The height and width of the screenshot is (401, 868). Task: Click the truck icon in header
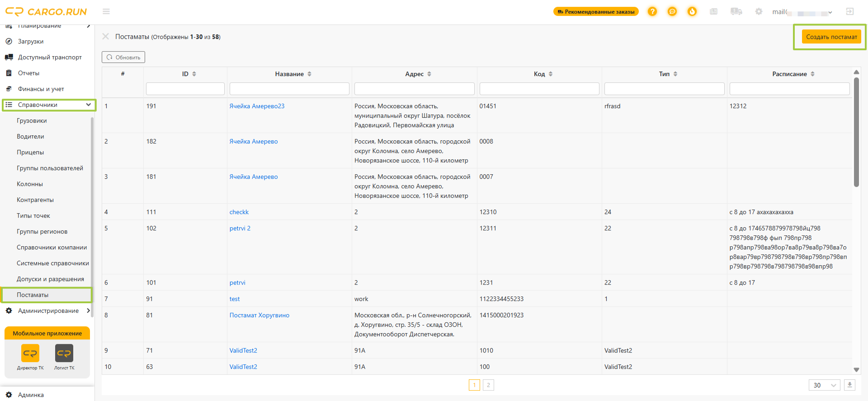[736, 11]
